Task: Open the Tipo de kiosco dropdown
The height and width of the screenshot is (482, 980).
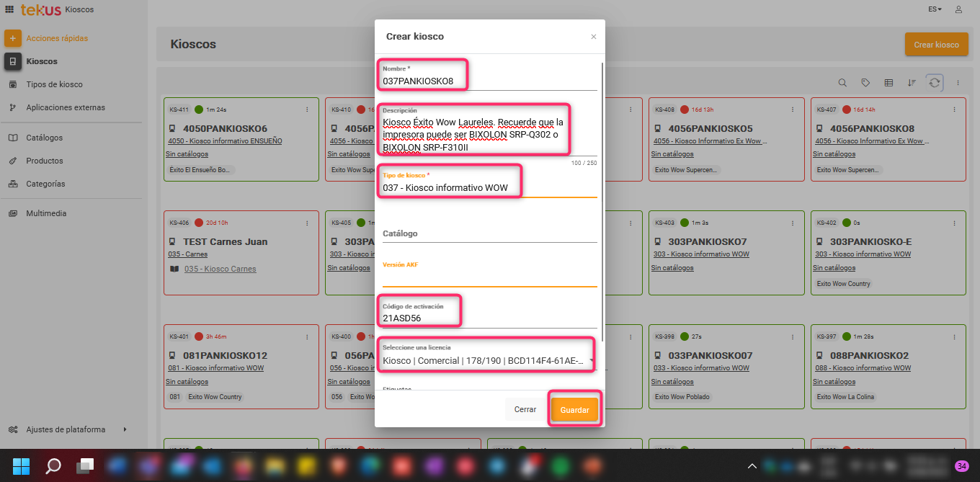Action: point(490,188)
